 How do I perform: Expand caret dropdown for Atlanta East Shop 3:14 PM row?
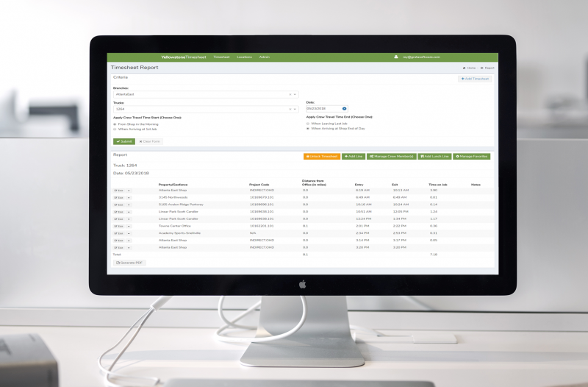(x=129, y=241)
